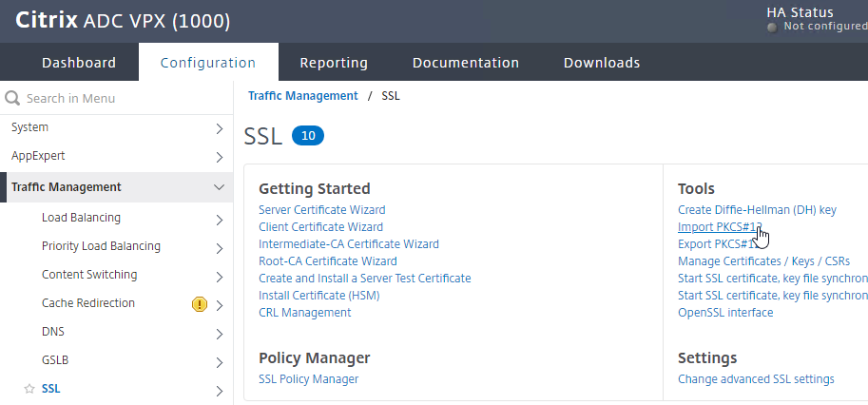Expand the AppExpert menu chevron
The height and width of the screenshot is (405, 868).
[x=220, y=158]
